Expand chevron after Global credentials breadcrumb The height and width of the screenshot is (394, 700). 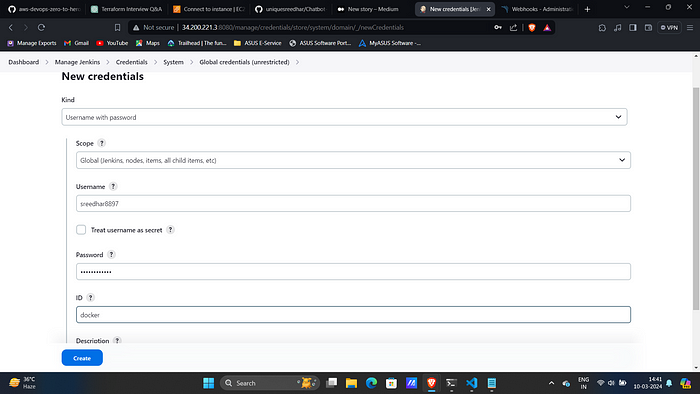point(297,62)
